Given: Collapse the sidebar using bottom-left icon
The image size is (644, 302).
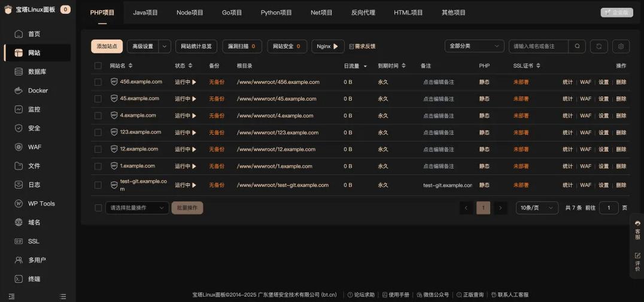Looking at the screenshot, I should pyautogui.click(x=11, y=296).
